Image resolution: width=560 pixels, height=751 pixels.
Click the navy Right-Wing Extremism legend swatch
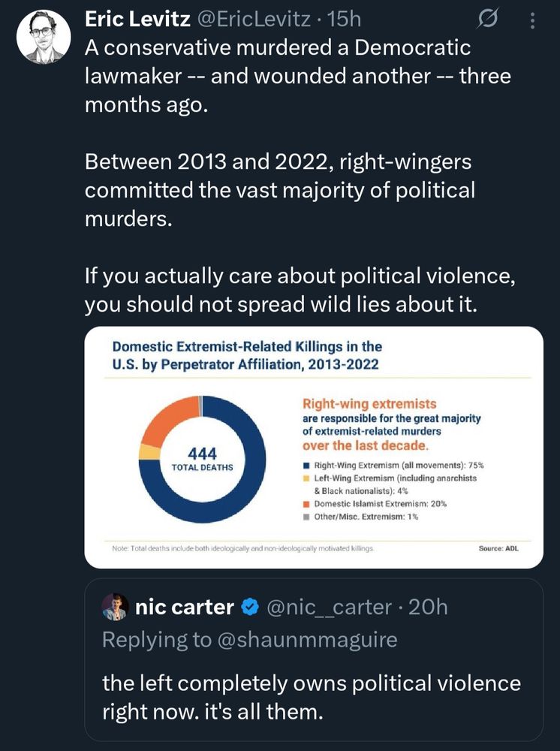point(306,466)
